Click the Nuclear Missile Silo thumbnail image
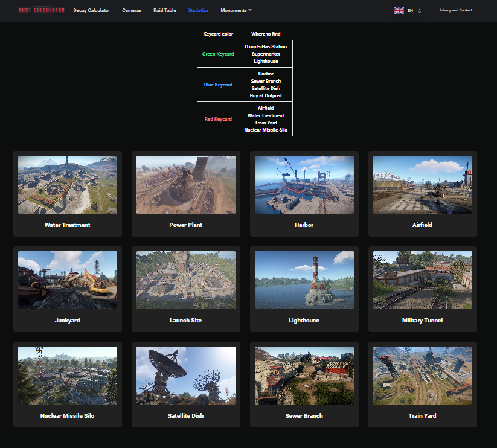 click(x=68, y=376)
